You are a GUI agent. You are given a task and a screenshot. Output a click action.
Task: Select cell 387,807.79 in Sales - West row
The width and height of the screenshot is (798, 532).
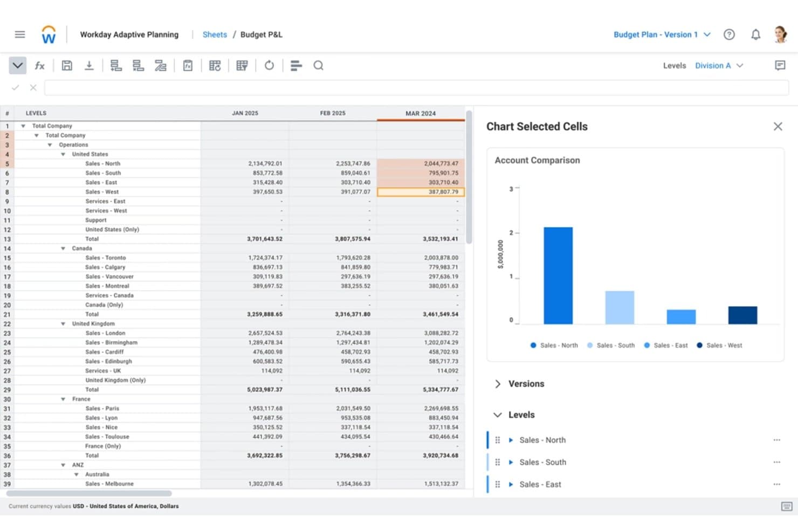421,192
